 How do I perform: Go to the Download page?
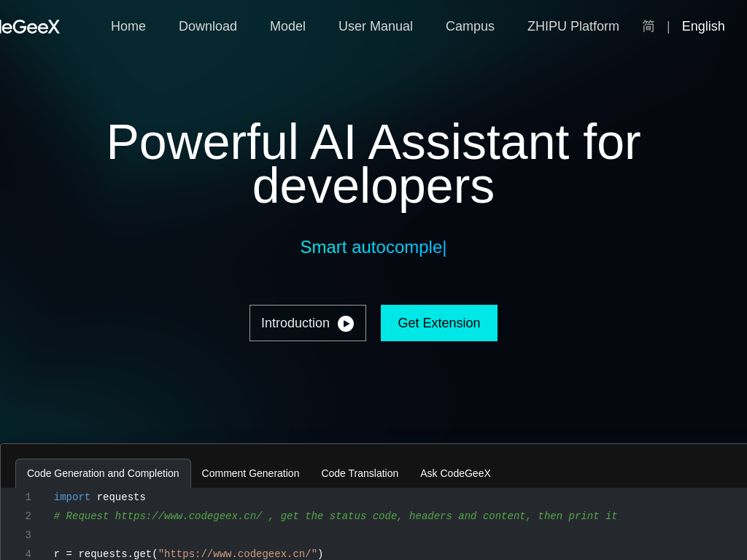(208, 26)
